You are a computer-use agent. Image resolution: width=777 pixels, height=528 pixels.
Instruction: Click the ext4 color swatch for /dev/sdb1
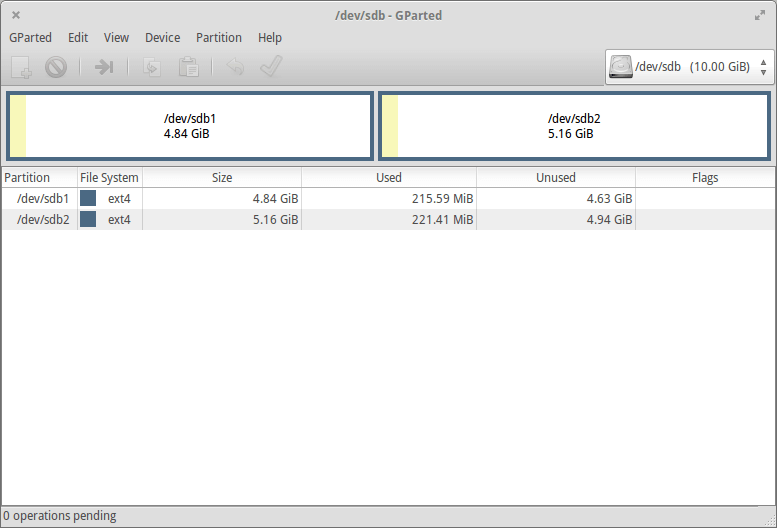88,198
